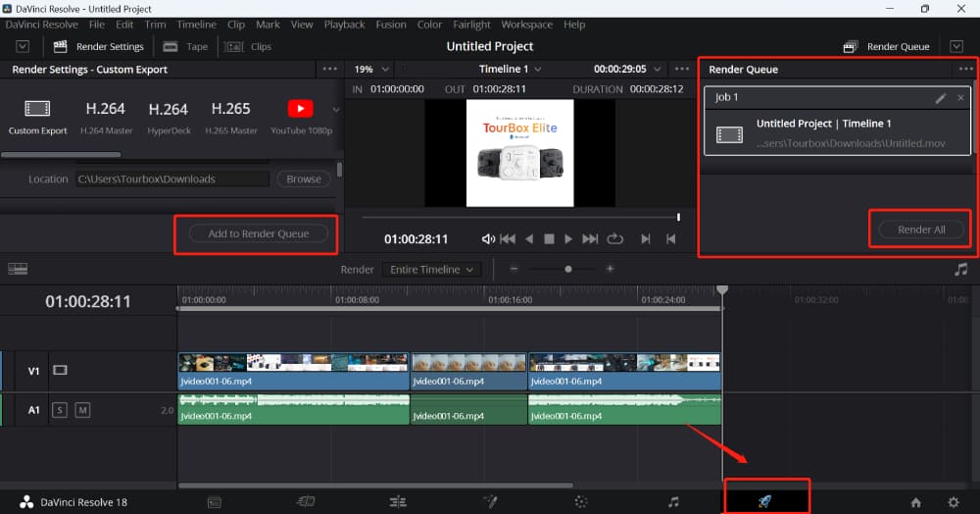Select the H.265 Master preset
980x514 pixels.
coord(230,117)
